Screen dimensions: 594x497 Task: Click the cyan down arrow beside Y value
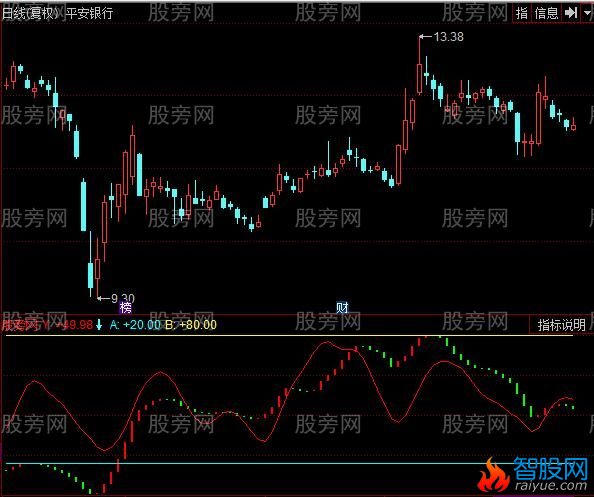[99, 325]
